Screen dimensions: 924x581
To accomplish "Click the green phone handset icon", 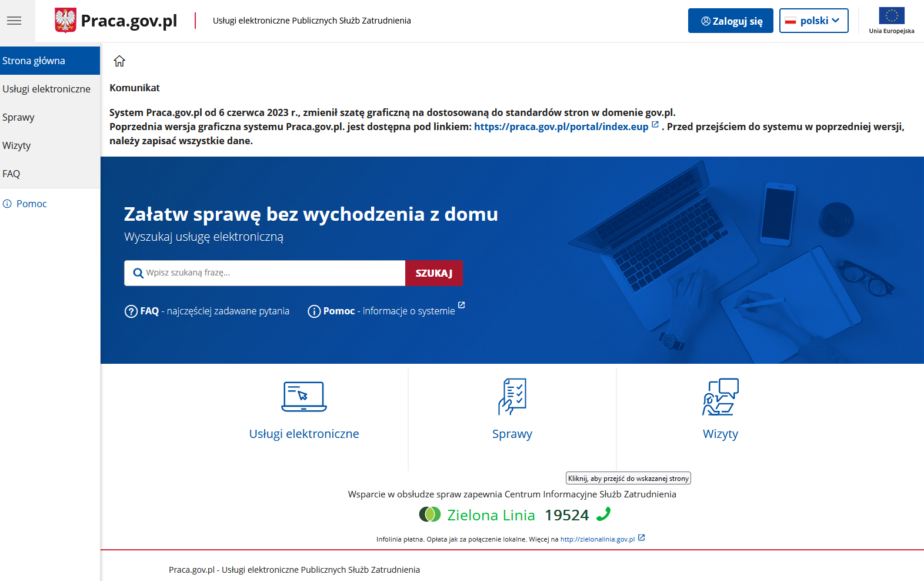I will 603,514.
